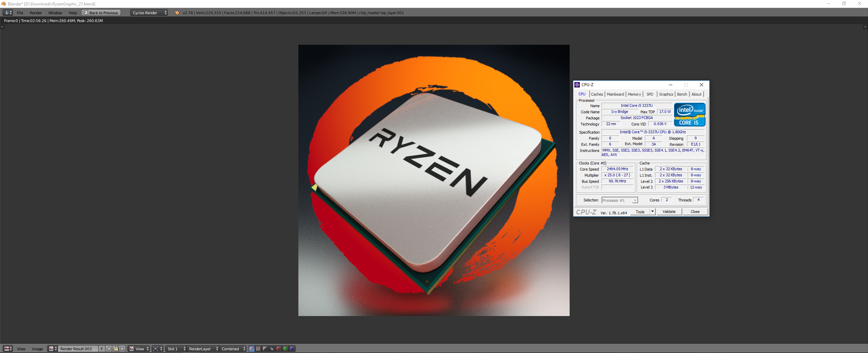Click the Blender title bar icon
Screen dimensions: 868x353
tap(4, 4)
